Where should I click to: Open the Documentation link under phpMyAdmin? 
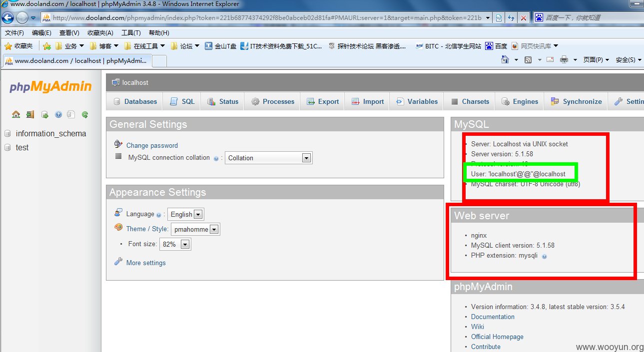tap(493, 317)
